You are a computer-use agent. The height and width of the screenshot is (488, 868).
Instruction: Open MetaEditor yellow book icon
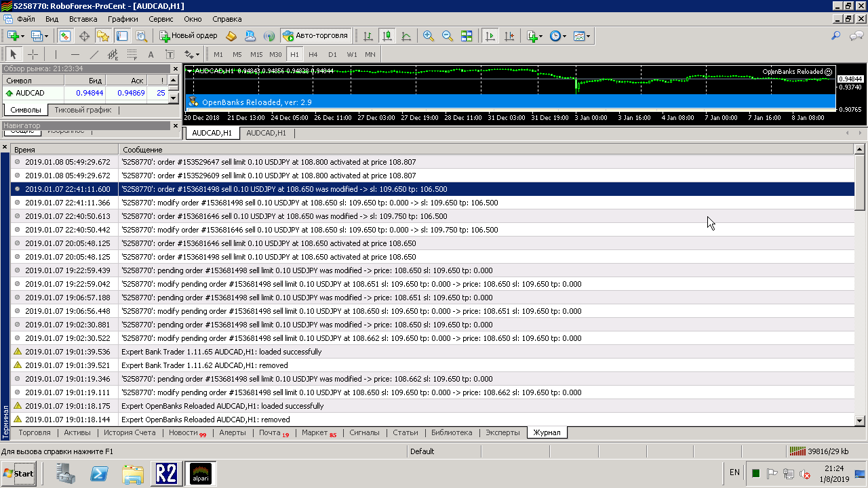click(x=231, y=36)
